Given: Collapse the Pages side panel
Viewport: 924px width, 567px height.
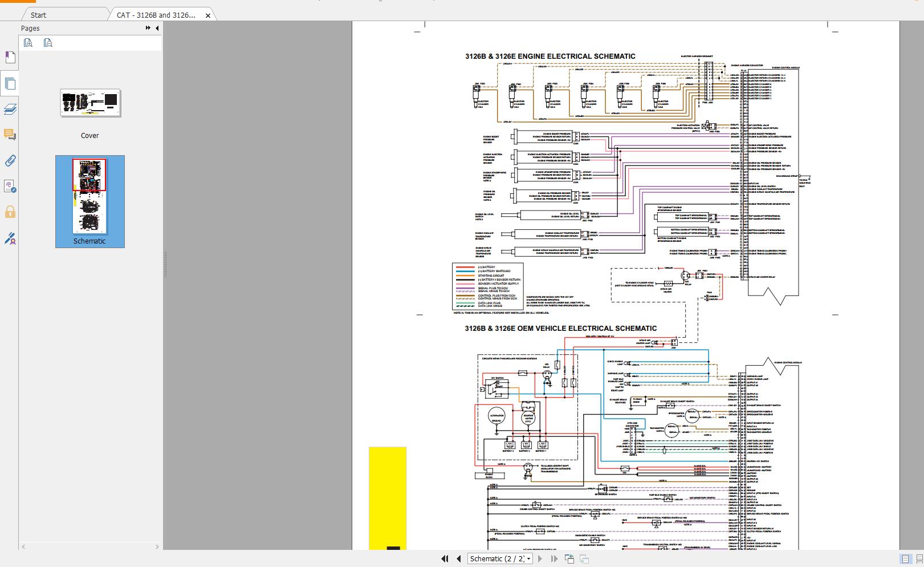Looking at the screenshot, I should [156, 28].
